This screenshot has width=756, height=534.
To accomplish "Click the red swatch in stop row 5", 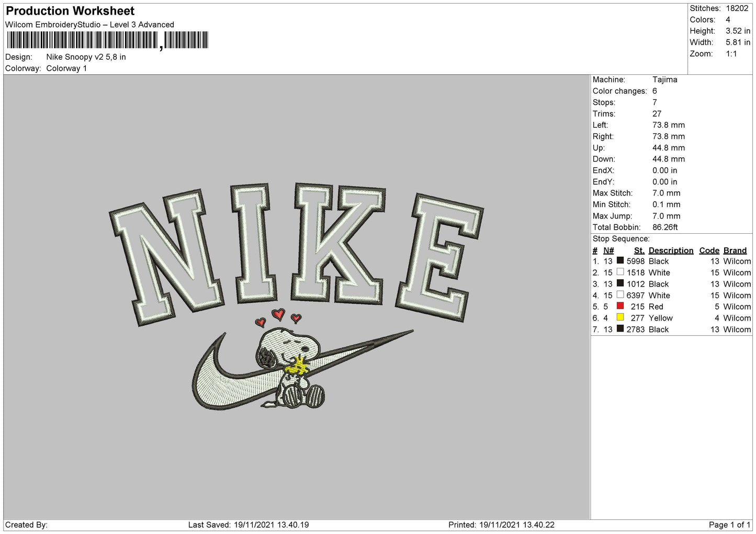I will coord(620,306).
